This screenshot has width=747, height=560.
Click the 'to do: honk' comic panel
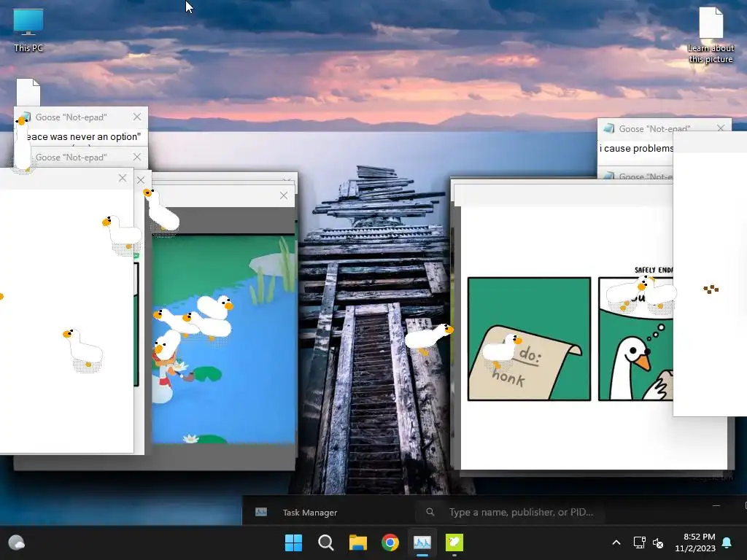(530, 339)
